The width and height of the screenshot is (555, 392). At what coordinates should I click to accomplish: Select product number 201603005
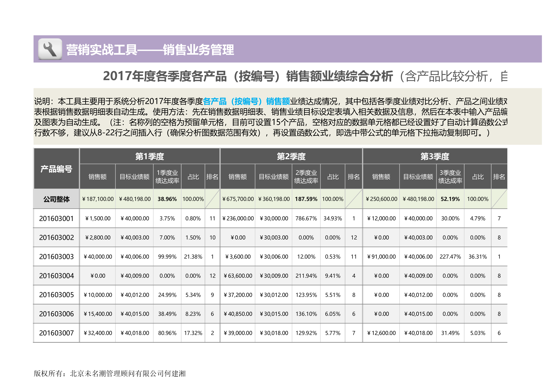tap(56, 295)
